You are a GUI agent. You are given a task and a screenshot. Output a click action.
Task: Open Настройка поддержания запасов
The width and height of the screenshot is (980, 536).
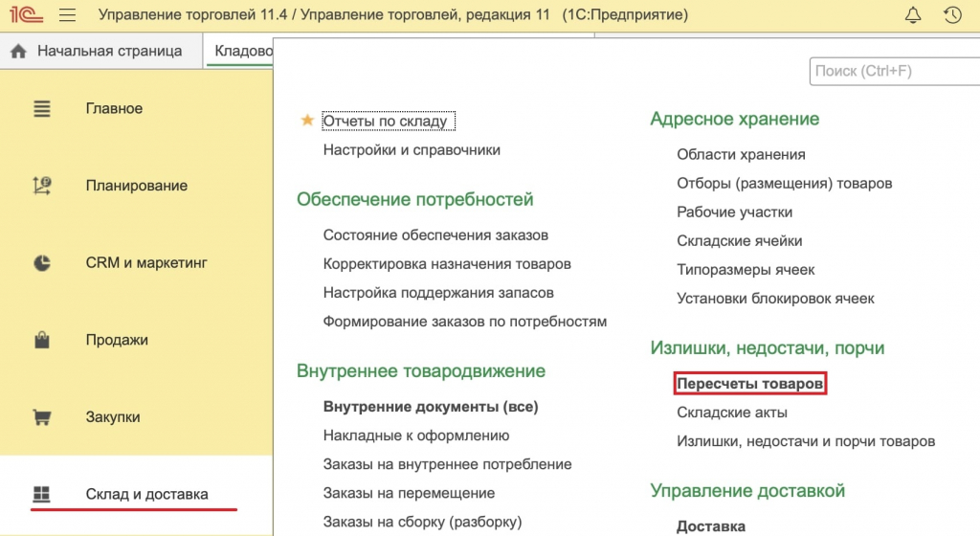tap(438, 293)
